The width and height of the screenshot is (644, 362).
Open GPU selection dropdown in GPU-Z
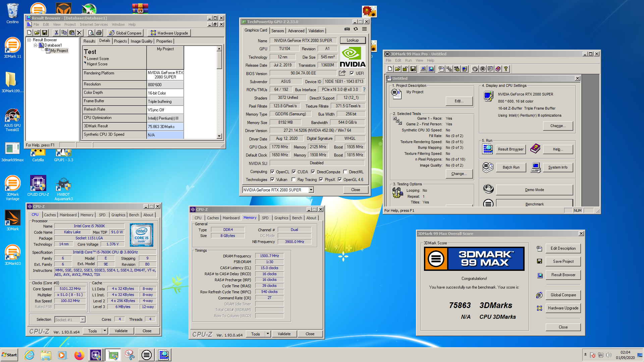tap(311, 190)
